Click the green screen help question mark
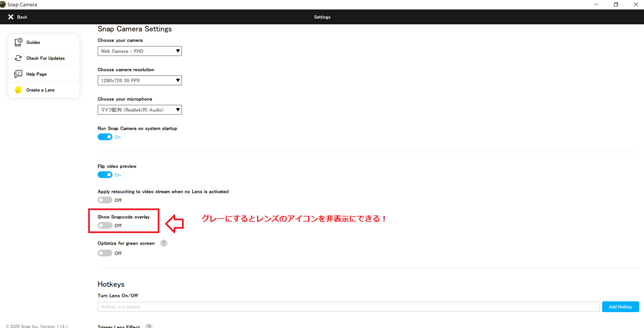644x328 pixels. pyautogui.click(x=164, y=243)
